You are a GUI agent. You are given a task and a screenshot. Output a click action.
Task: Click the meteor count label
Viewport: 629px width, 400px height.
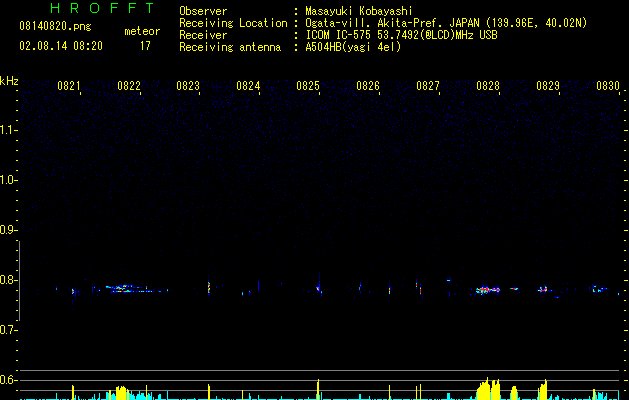(x=142, y=31)
